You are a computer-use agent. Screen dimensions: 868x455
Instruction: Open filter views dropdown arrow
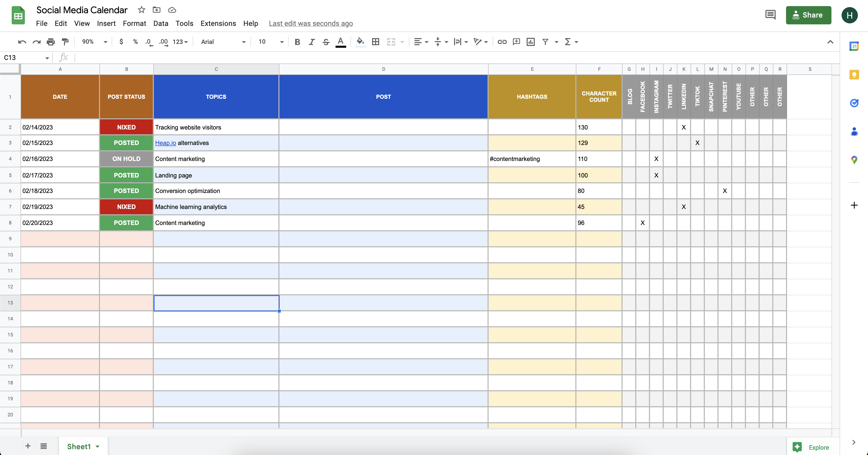point(557,42)
